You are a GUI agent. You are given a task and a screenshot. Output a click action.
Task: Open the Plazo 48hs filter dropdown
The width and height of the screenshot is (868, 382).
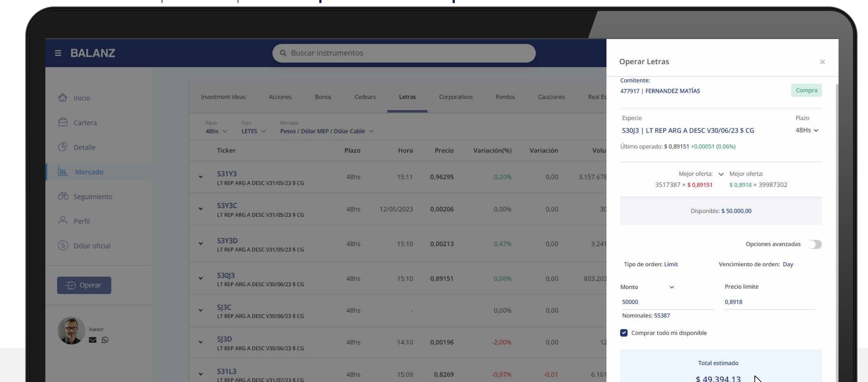click(x=216, y=131)
